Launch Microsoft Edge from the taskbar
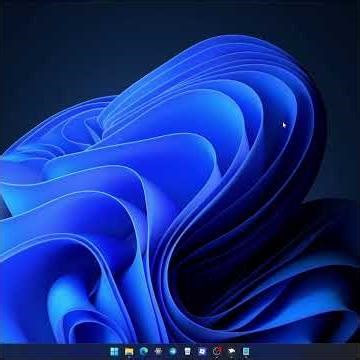The height and width of the screenshot is (360, 360). point(144,351)
